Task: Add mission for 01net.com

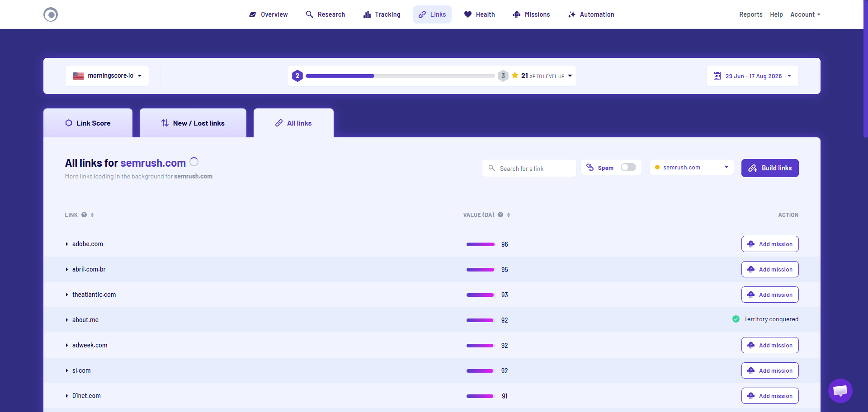Action: pyautogui.click(x=770, y=396)
